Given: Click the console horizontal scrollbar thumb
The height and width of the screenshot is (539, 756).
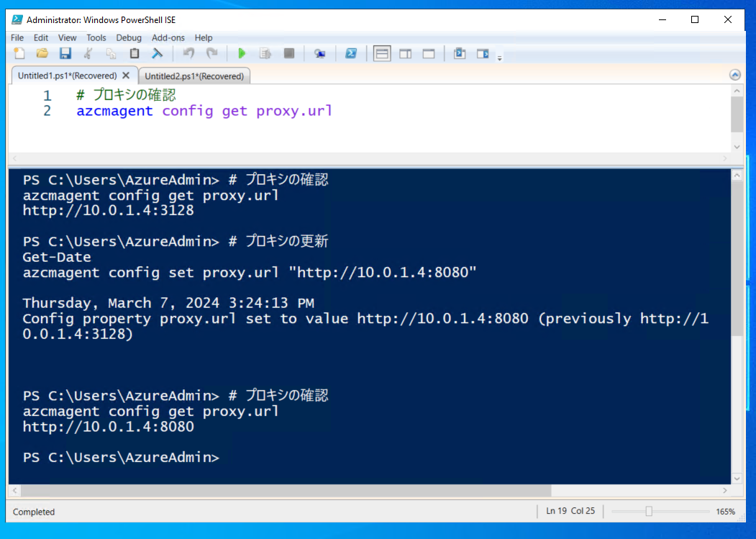Looking at the screenshot, I should point(286,490).
